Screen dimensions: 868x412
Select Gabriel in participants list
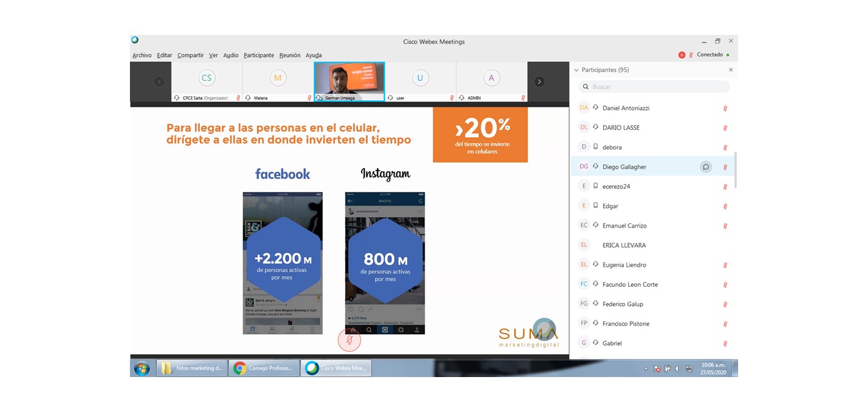653,343
